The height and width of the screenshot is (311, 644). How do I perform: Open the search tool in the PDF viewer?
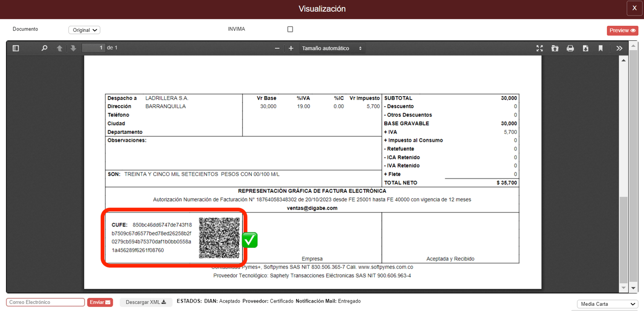(44, 48)
